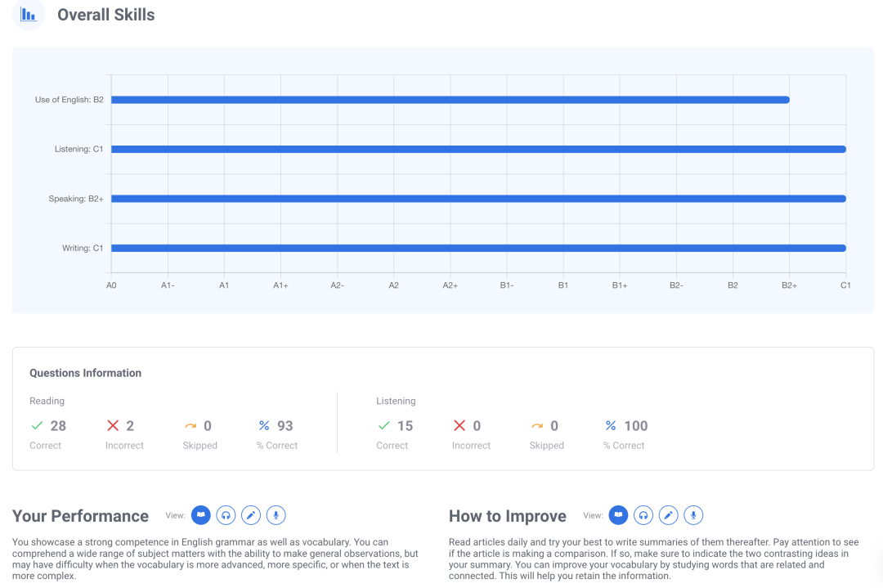Select the Speaking B2+ bar in chart
This screenshot has width=883, height=588.
pyautogui.click(x=478, y=199)
